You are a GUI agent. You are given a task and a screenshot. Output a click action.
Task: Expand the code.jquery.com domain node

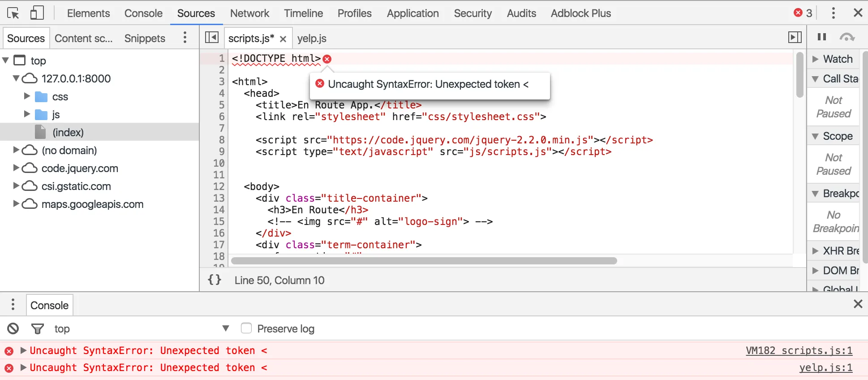(x=16, y=168)
